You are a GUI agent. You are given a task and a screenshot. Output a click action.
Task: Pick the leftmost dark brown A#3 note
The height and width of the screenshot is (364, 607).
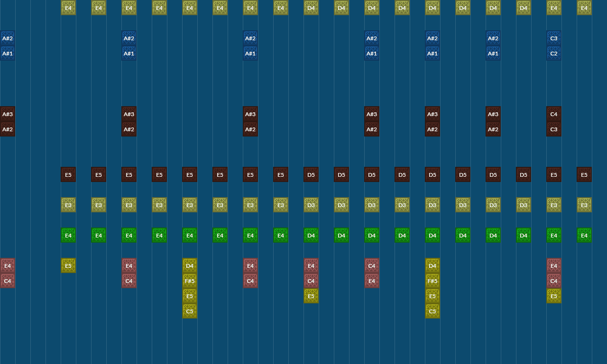(x=8, y=114)
